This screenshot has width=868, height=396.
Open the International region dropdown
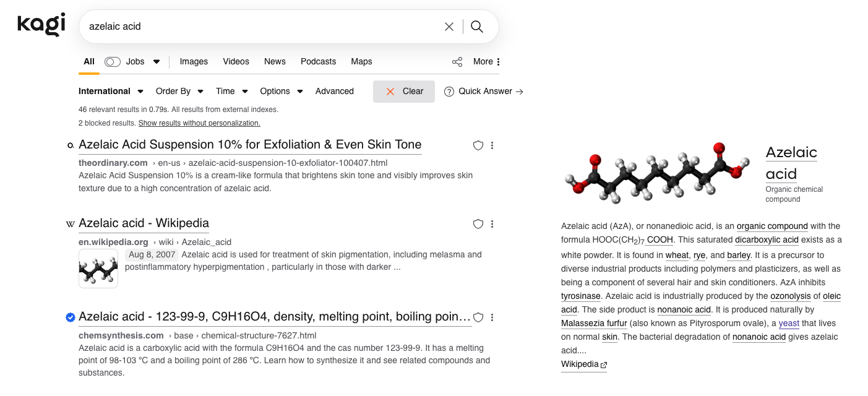pyautogui.click(x=111, y=92)
